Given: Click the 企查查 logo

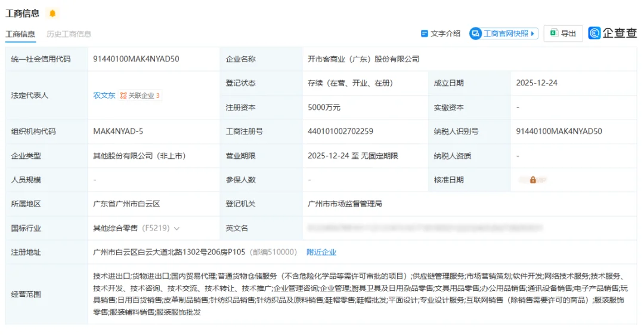Looking at the screenshot, I should point(612,33).
